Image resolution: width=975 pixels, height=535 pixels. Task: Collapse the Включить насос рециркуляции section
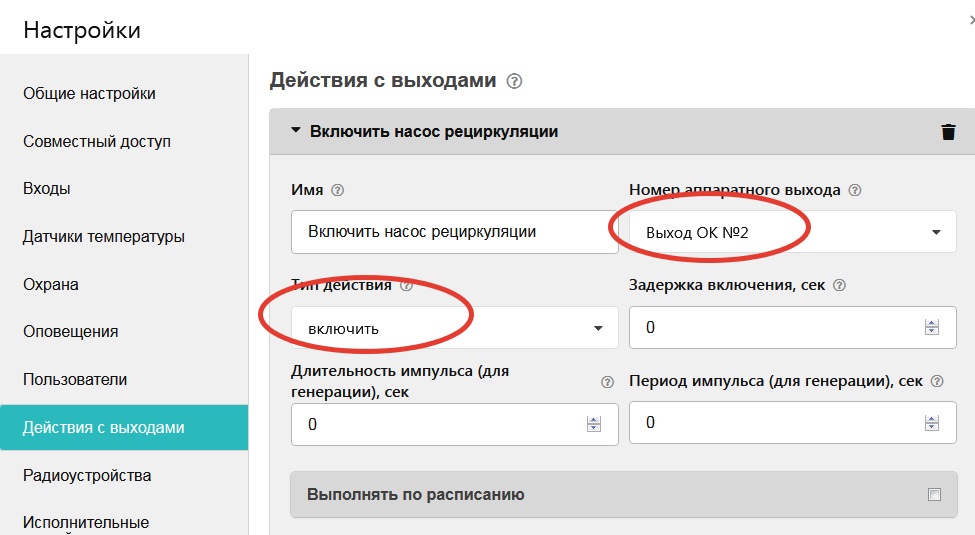click(x=296, y=131)
